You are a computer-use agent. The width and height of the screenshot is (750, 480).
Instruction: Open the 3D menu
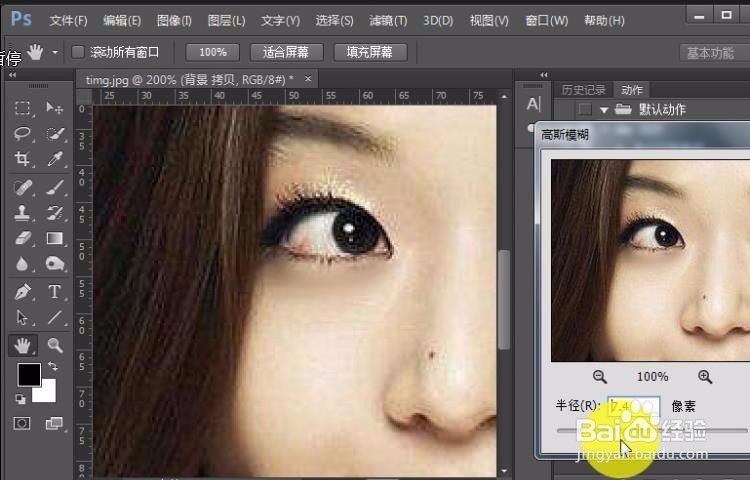pos(438,21)
